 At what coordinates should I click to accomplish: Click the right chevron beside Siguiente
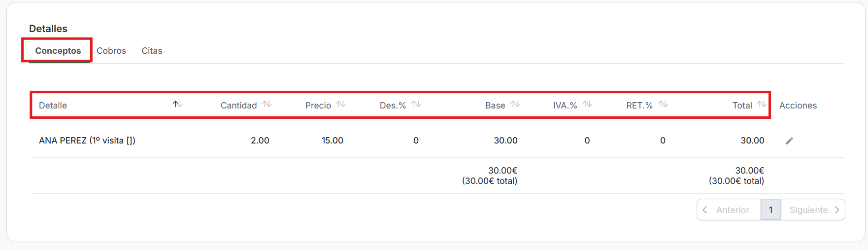837,210
